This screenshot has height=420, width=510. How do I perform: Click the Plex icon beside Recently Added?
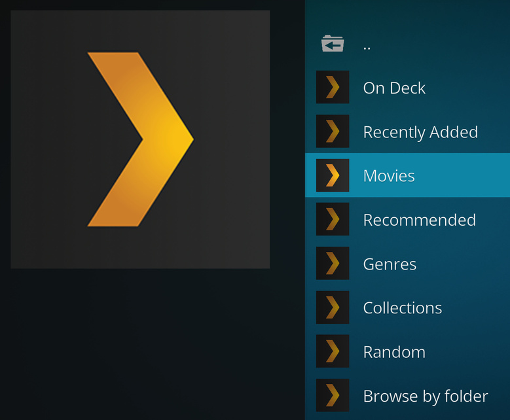[333, 131]
